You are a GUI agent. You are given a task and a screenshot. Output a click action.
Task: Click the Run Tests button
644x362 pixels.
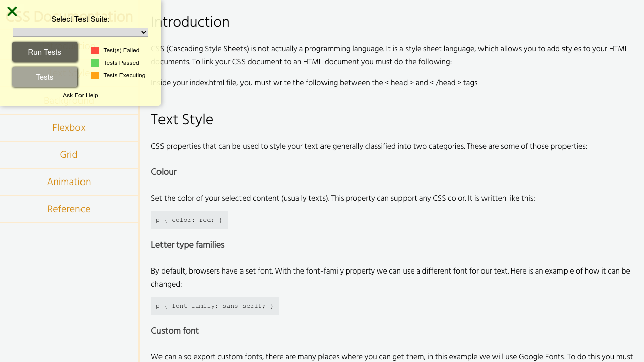(x=45, y=52)
